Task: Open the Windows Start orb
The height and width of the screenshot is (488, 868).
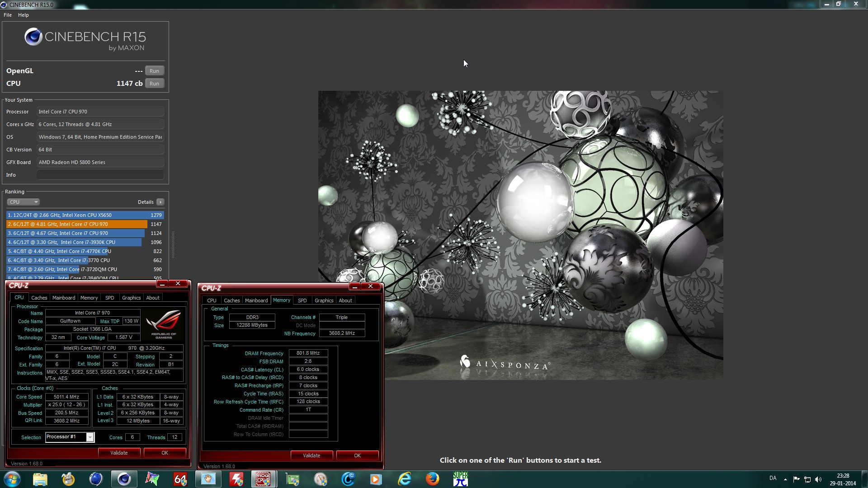Action: point(12,479)
